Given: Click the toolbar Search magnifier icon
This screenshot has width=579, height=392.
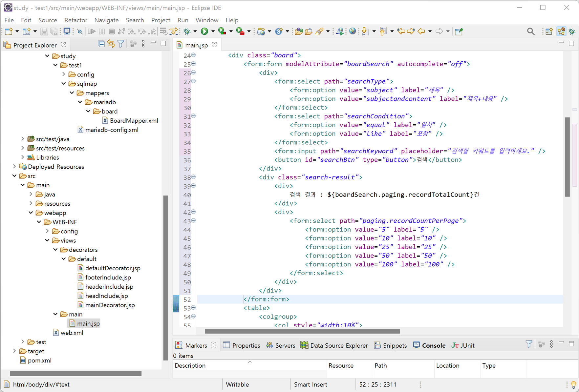Looking at the screenshot, I should [531, 31].
